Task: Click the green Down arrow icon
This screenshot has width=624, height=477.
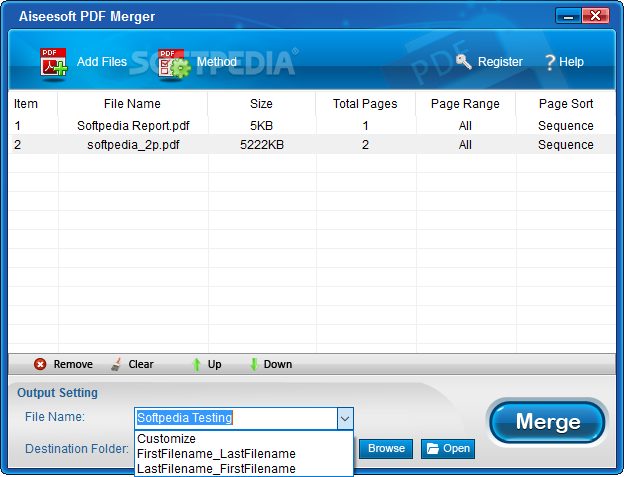Action: click(x=254, y=364)
